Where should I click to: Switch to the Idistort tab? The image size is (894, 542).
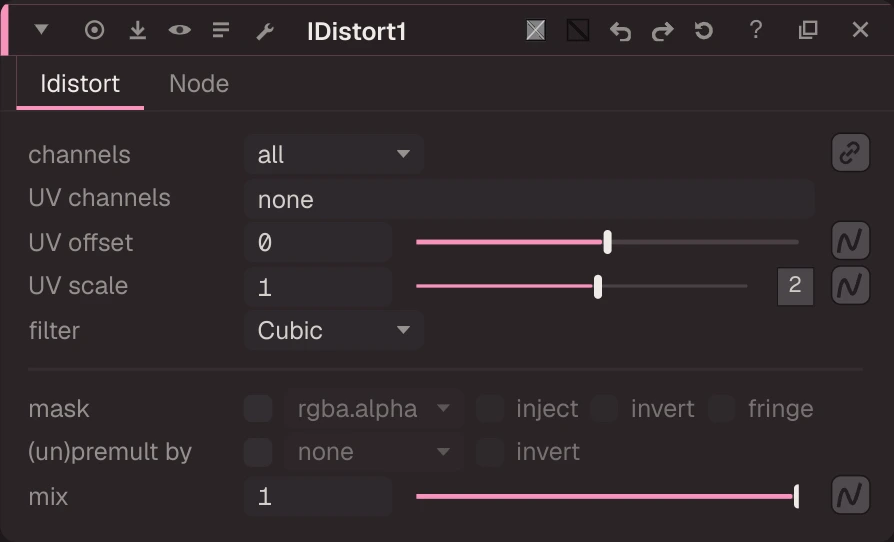(80, 84)
